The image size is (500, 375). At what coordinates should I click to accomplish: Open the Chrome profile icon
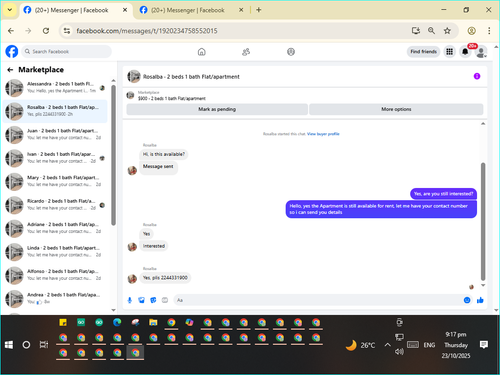pyautogui.click(x=471, y=31)
